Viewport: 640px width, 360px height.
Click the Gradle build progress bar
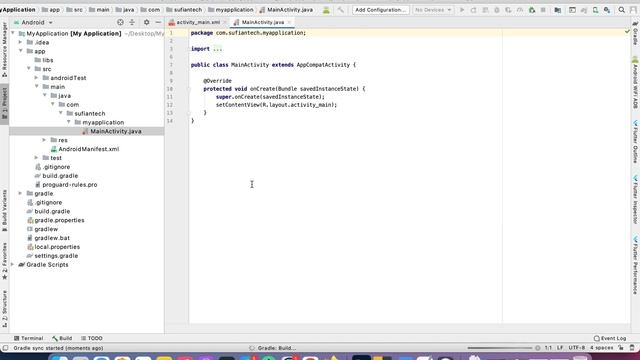[500, 348]
